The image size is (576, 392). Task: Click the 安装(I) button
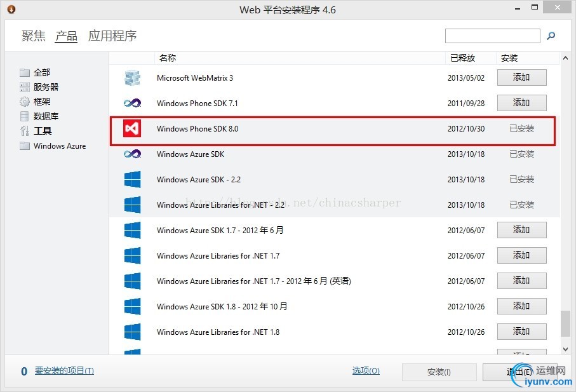pyautogui.click(x=439, y=372)
